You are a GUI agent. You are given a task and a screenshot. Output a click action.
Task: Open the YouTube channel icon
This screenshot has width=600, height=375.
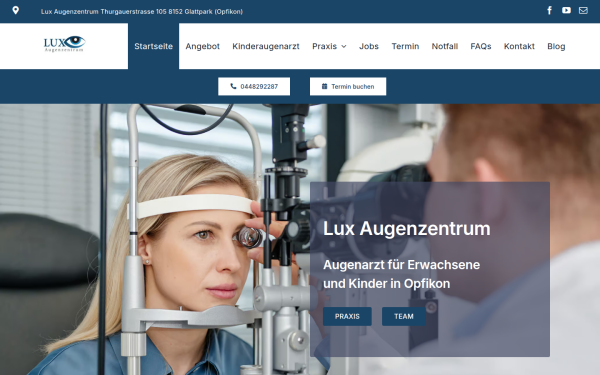pos(566,10)
